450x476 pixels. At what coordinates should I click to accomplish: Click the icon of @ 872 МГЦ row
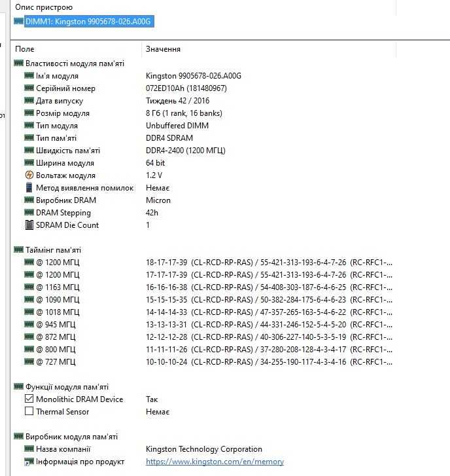point(29,337)
